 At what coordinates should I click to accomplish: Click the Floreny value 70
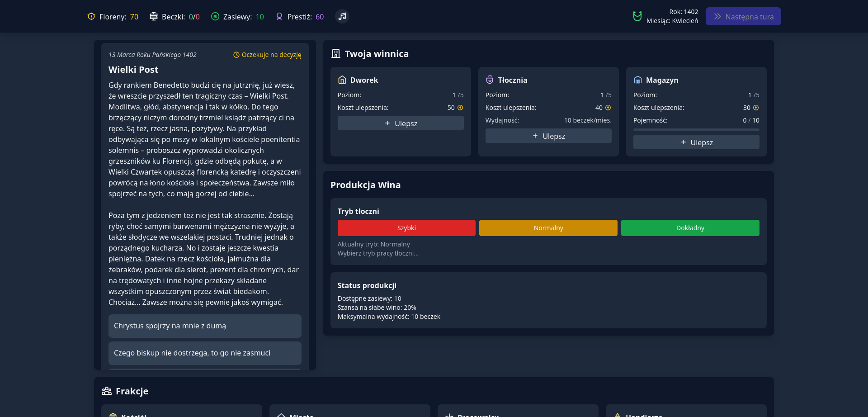pos(134,17)
